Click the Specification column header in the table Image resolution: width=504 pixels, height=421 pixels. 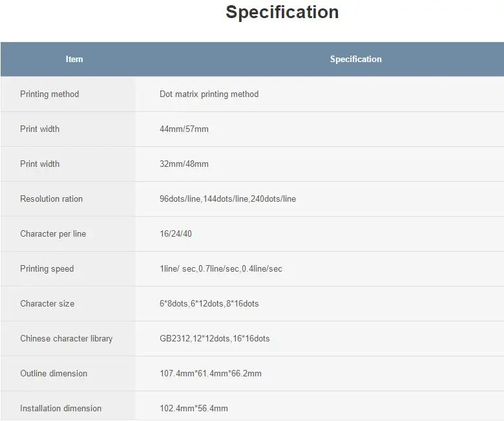click(x=355, y=59)
